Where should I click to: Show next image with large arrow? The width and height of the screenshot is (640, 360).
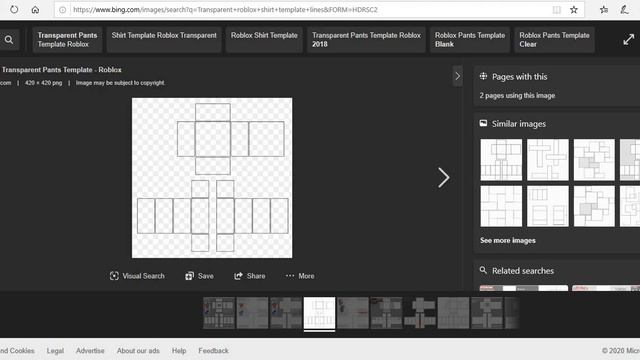(444, 178)
